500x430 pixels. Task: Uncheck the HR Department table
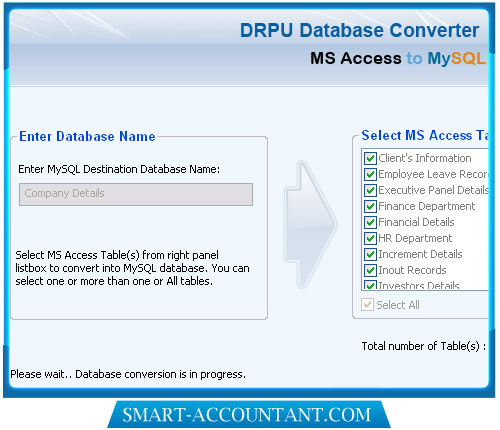(370, 238)
